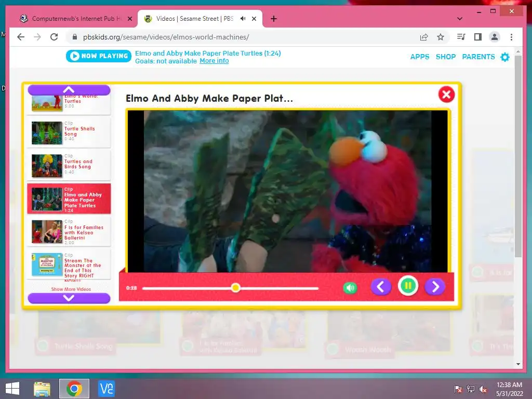Click Show More Videos
Viewport: 532px width, 399px height.
71,289
